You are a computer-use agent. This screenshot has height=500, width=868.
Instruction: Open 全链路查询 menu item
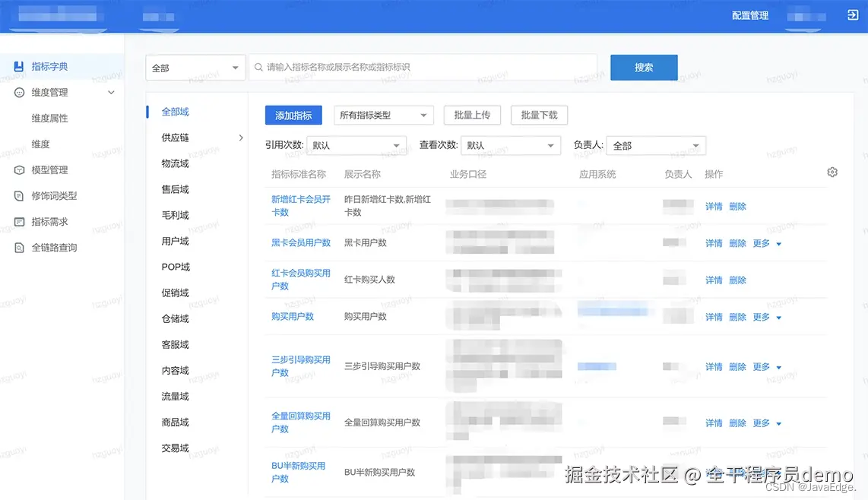pos(54,248)
